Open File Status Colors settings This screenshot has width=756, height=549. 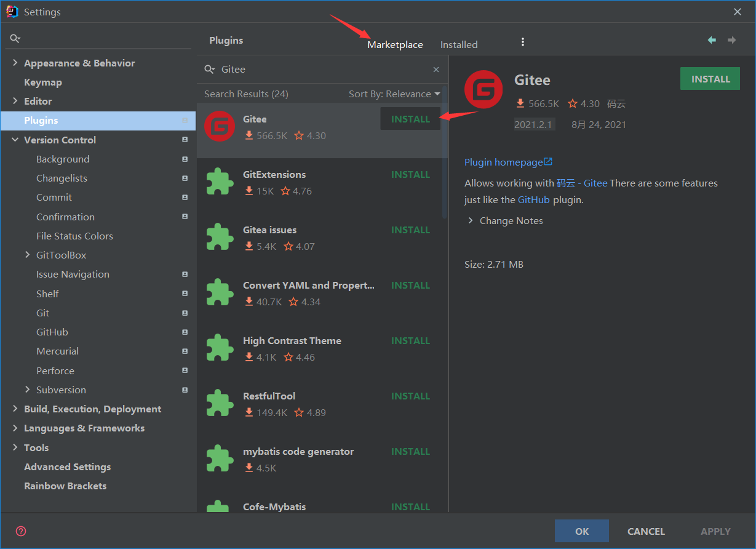click(x=74, y=236)
